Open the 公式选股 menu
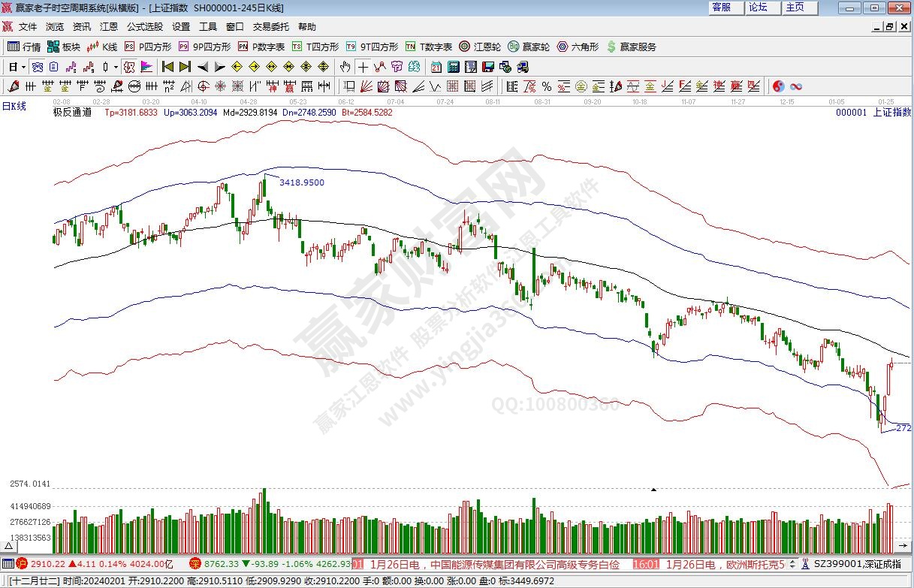 coord(144,26)
